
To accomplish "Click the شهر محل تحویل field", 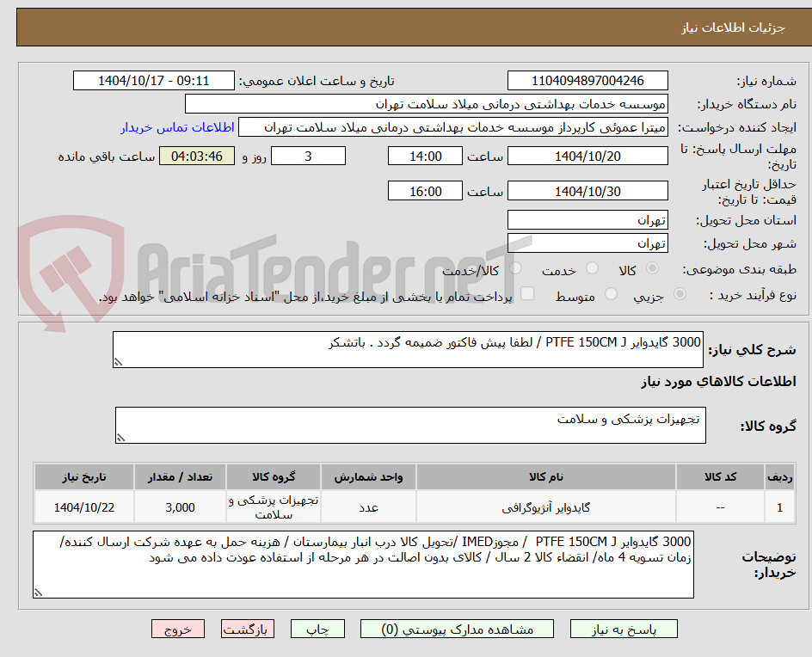I will (x=587, y=243).
